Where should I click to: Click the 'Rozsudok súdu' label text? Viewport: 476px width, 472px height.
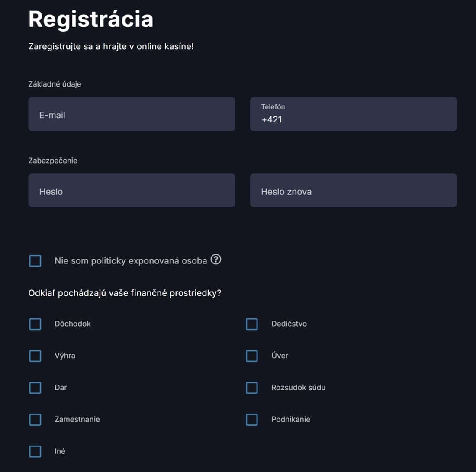click(298, 388)
